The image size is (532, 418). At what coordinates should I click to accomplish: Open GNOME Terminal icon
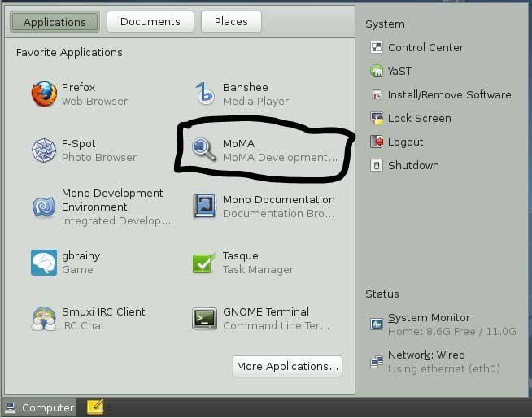(204, 318)
